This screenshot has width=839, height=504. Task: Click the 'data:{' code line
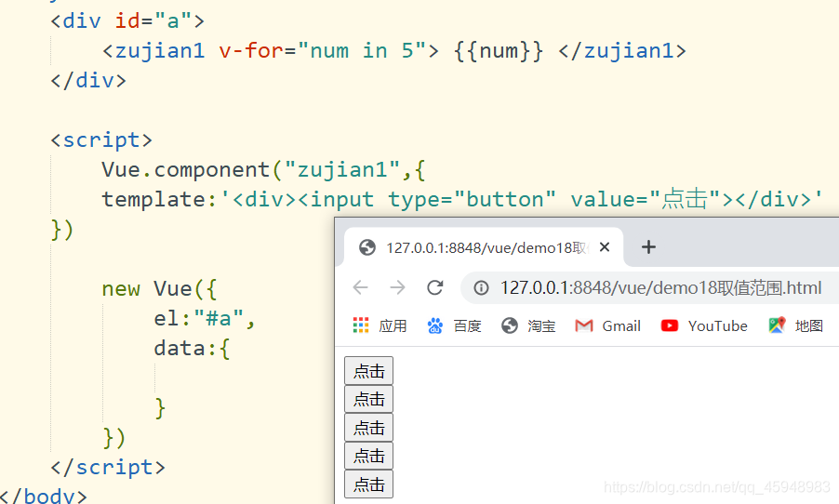pos(192,349)
